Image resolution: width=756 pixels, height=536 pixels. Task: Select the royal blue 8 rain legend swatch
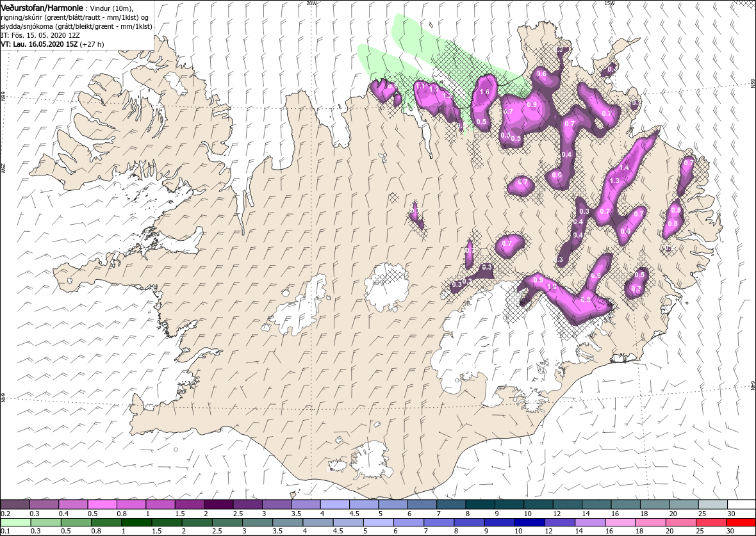click(468, 523)
